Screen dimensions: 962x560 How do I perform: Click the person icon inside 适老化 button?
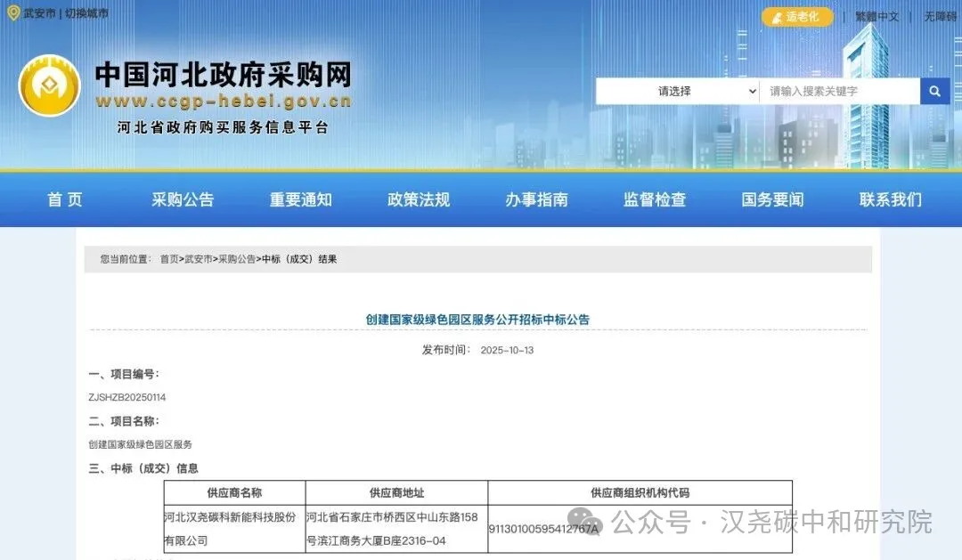776,17
